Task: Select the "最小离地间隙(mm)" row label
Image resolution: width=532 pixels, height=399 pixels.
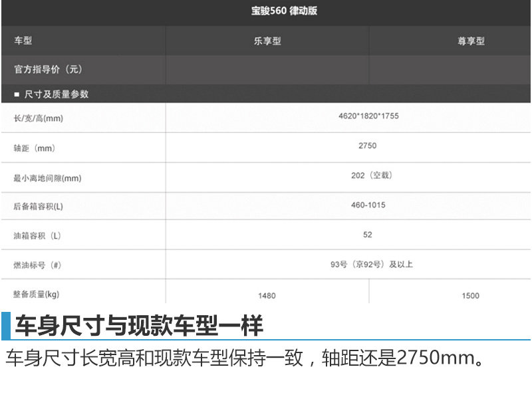Action: coord(47,178)
